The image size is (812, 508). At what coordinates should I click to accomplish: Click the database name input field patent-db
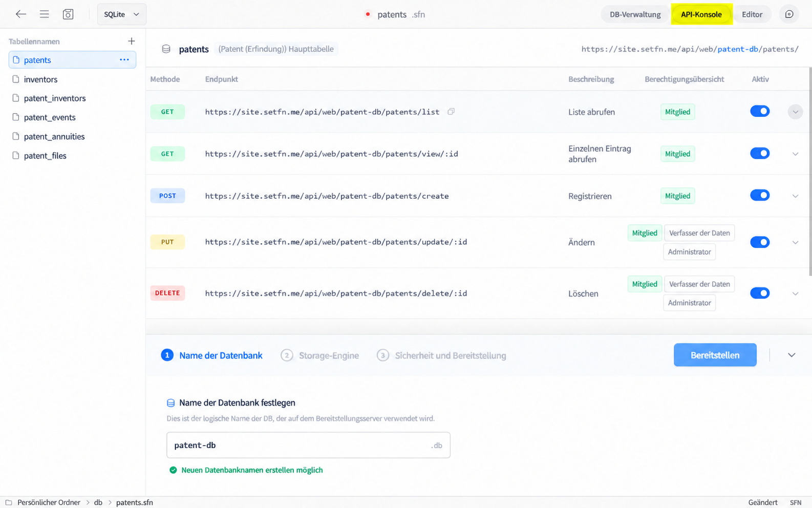[x=308, y=445]
